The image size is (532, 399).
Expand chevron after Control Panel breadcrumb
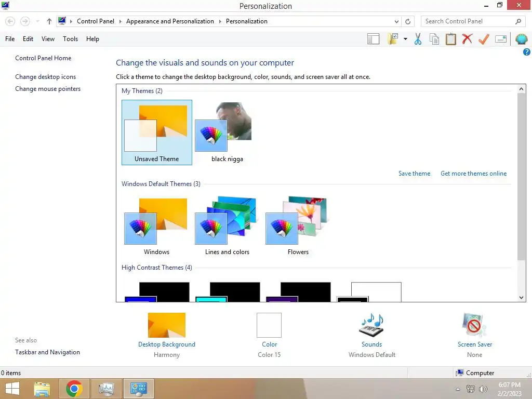pyautogui.click(x=120, y=21)
